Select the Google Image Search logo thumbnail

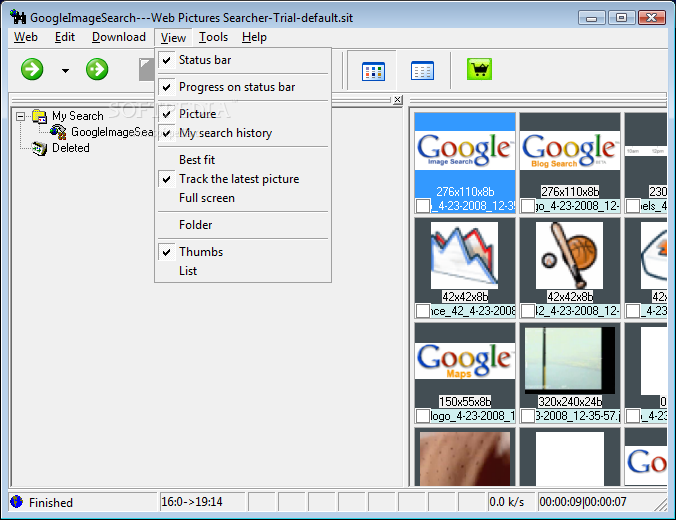tap(465, 150)
